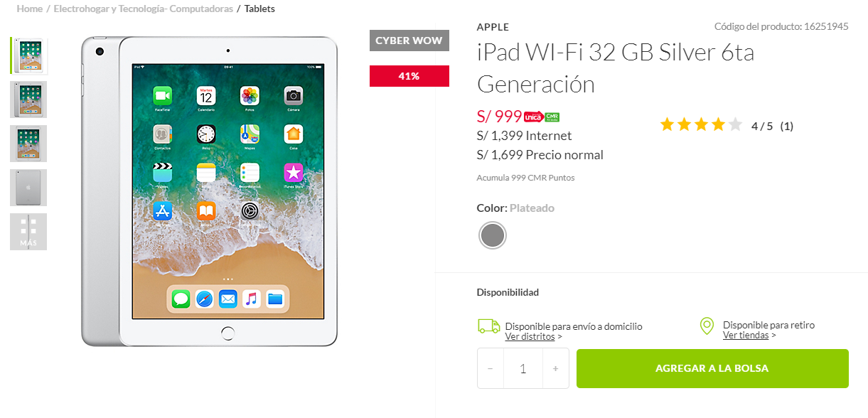Open the MÁS thumbnails grid icon

pyautogui.click(x=28, y=232)
